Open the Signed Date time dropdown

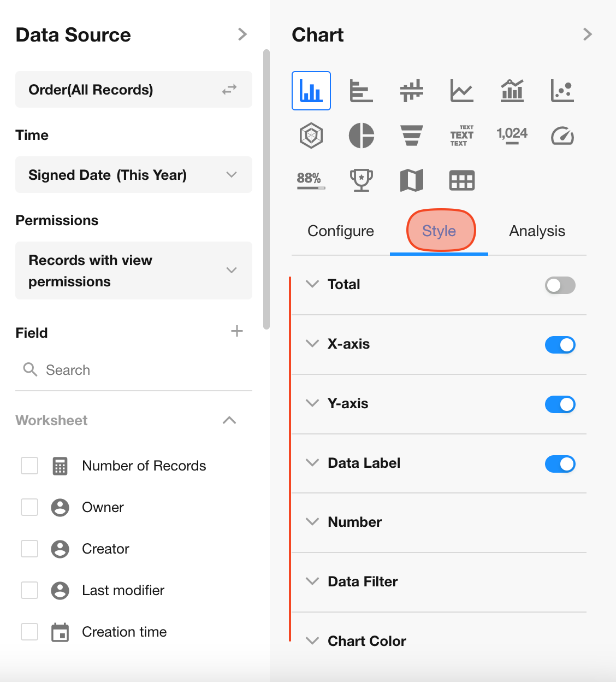133,175
